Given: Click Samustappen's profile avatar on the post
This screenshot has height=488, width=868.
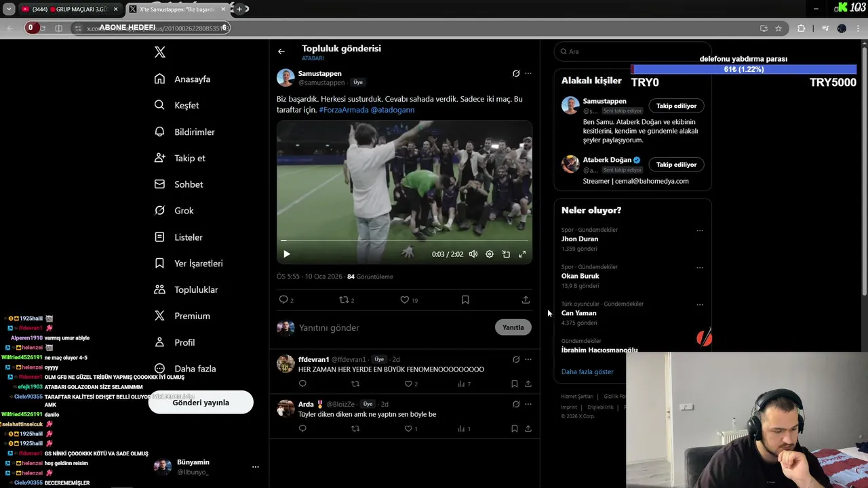Looking at the screenshot, I should pyautogui.click(x=285, y=77).
